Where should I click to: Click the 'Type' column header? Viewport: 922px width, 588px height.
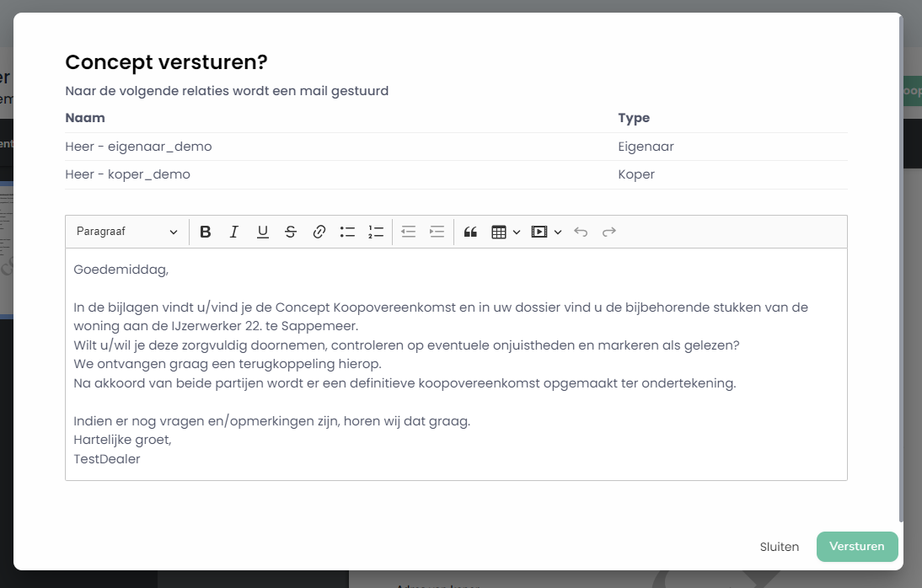point(634,118)
